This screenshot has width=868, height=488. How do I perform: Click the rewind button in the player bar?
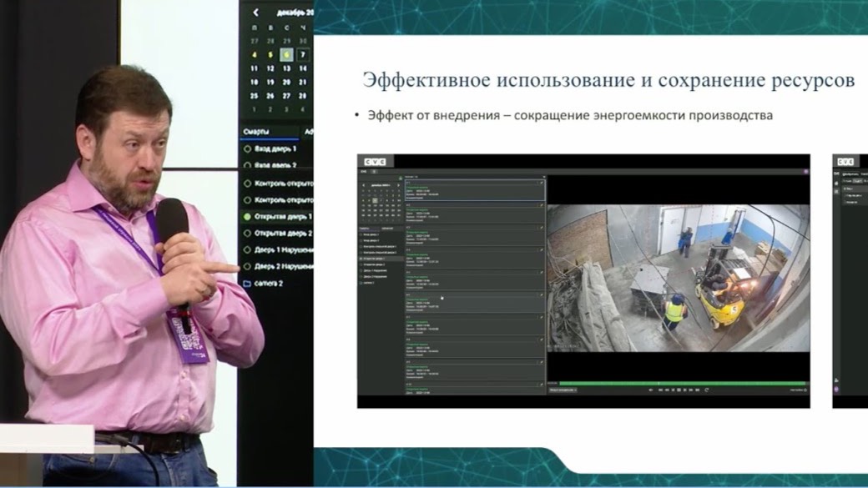click(x=667, y=390)
